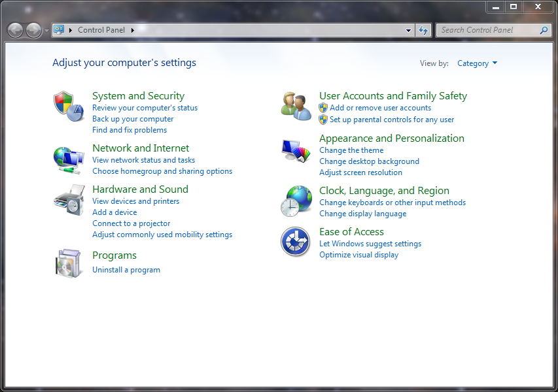
Task: Open Clock, Language, and Region heading
Action: point(384,191)
